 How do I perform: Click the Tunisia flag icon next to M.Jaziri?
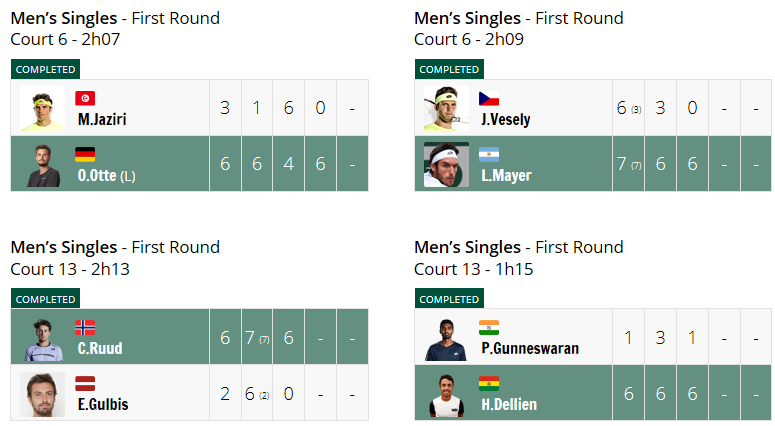(85, 98)
